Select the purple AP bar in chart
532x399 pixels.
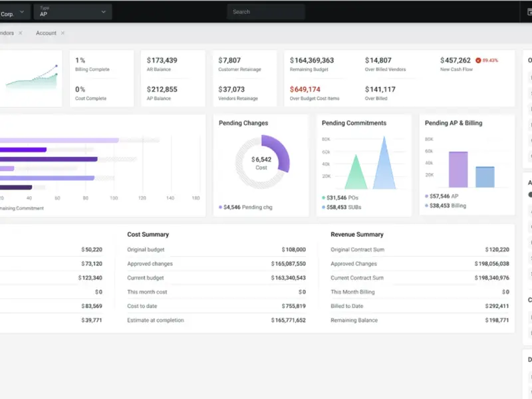point(458,170)
